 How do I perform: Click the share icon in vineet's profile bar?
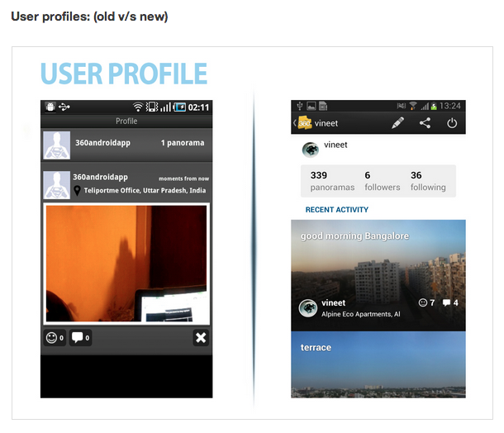pyautogui.click(x=425, y=123)
